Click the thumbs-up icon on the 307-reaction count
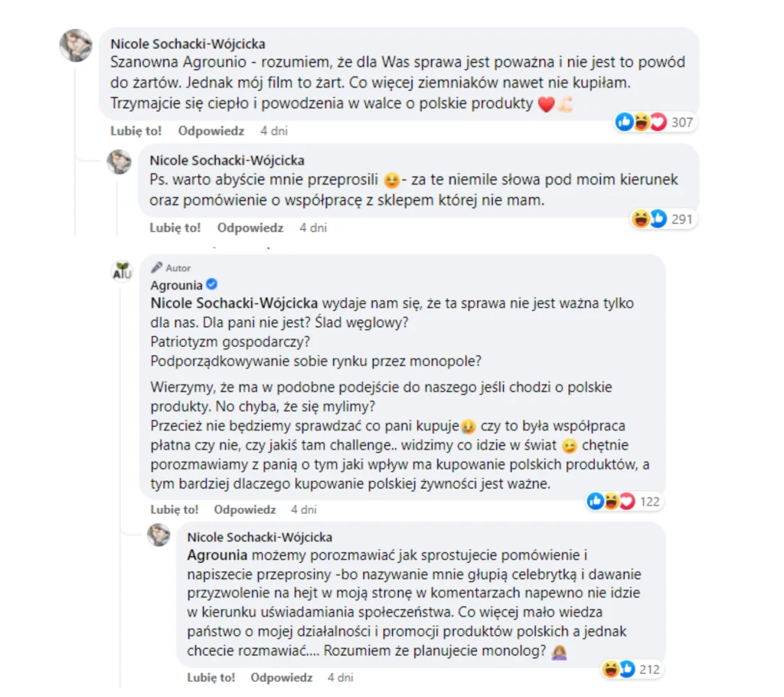Viewport: 784px width, 697px height. [626, 122]
